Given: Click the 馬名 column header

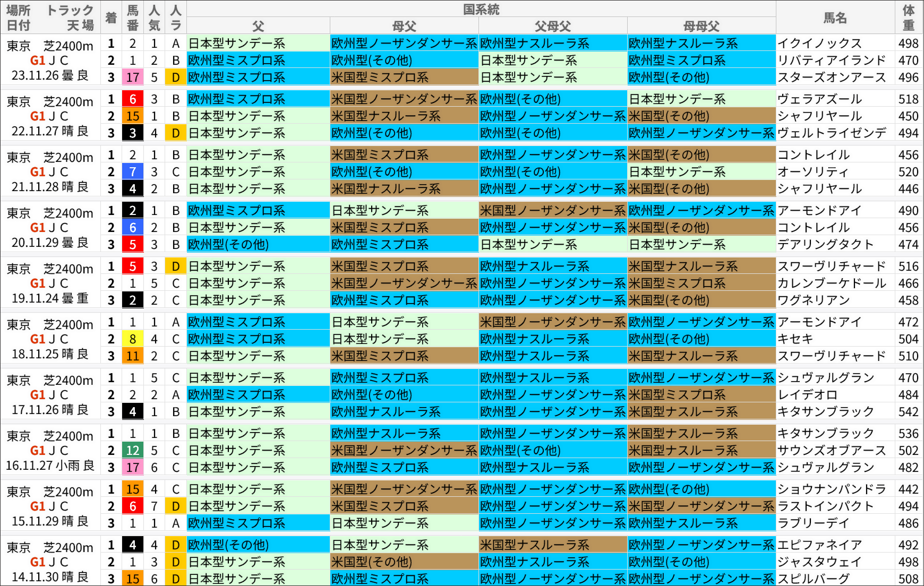Looking at the screenshot, I should (835, 18).
